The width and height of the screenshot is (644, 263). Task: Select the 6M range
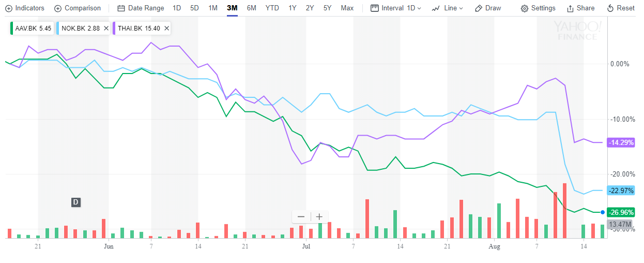(x=252, y=8)
